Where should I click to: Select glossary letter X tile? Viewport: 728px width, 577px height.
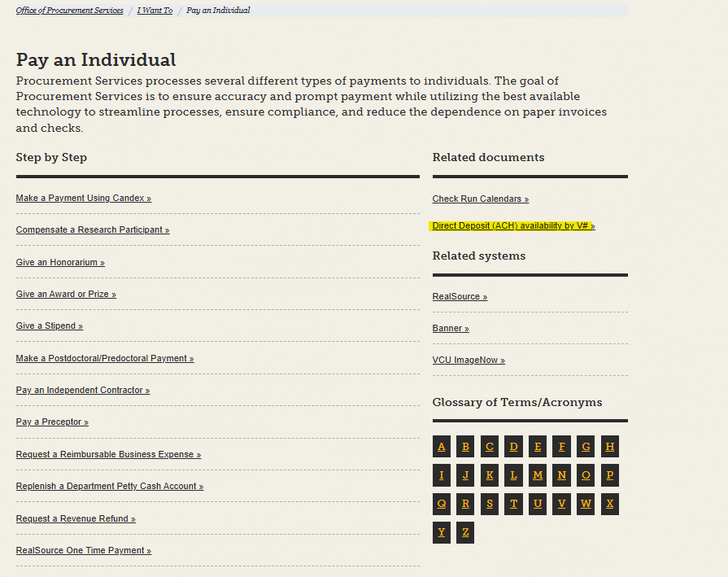pos(609,504)
